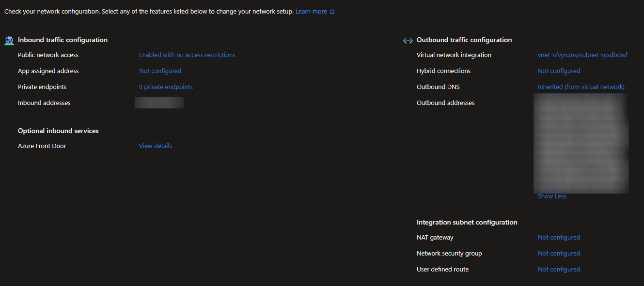Click the Inbound traffic configuration heading
Image resolution: width=644 pixels, height=286 pixels.
tap(63, 40)
